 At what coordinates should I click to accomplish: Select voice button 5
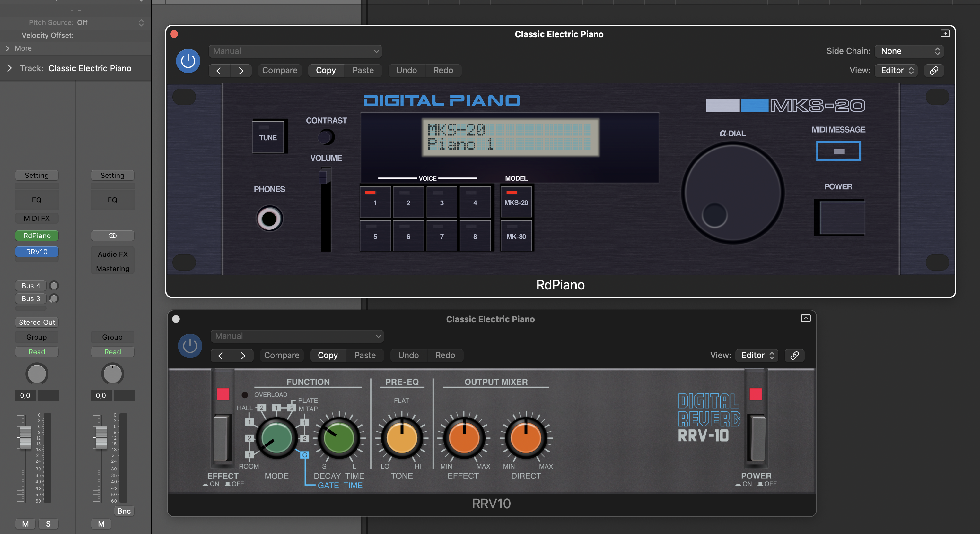375,236
